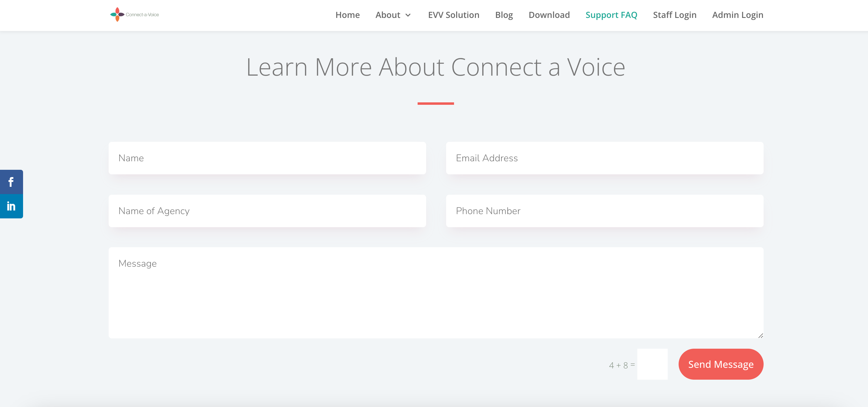Open the Staff Login link
Image resolution: width=868 pixels, height=407 pixels.
pyautogui.click(x=674, y=15)
